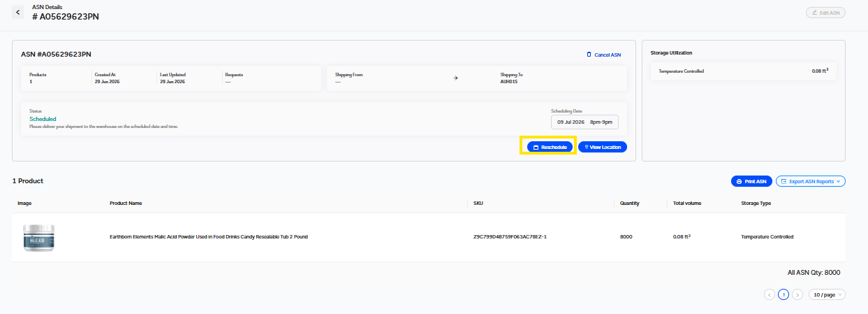
Task: Click the Edit ASN pencil button
Action: 825,13
